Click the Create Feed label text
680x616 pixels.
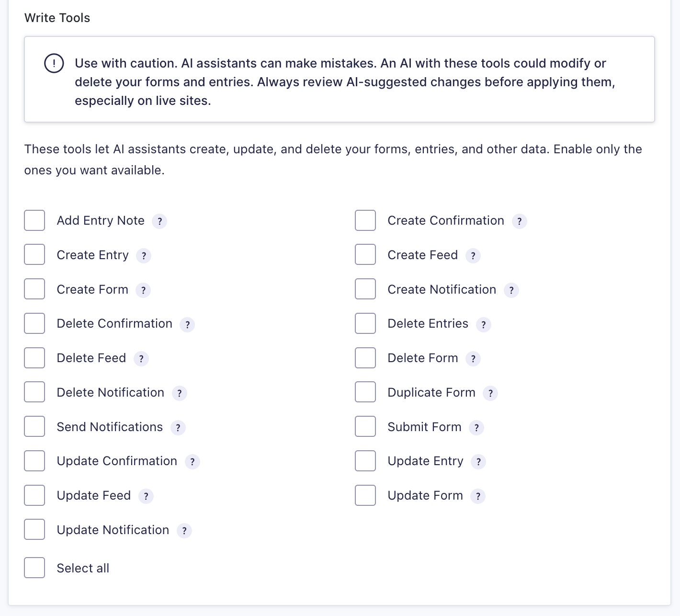(x=423, y=255)
